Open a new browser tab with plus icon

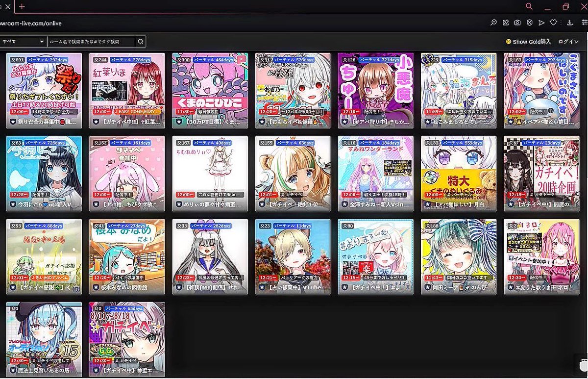pos(22,7)
